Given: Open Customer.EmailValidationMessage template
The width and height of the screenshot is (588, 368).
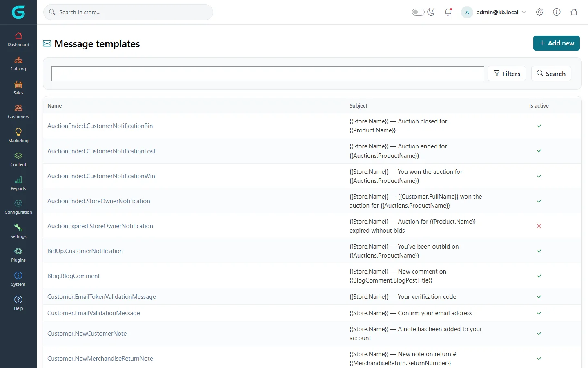Looking at the screenshot, I should coord(94,313).
